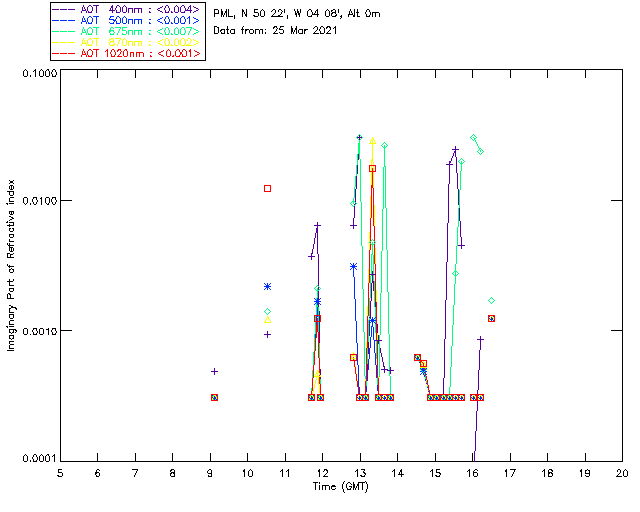Click the 'Data from: 25 Mar 2021' text
The image size is (640, 512).
click(x=276, y=31)
